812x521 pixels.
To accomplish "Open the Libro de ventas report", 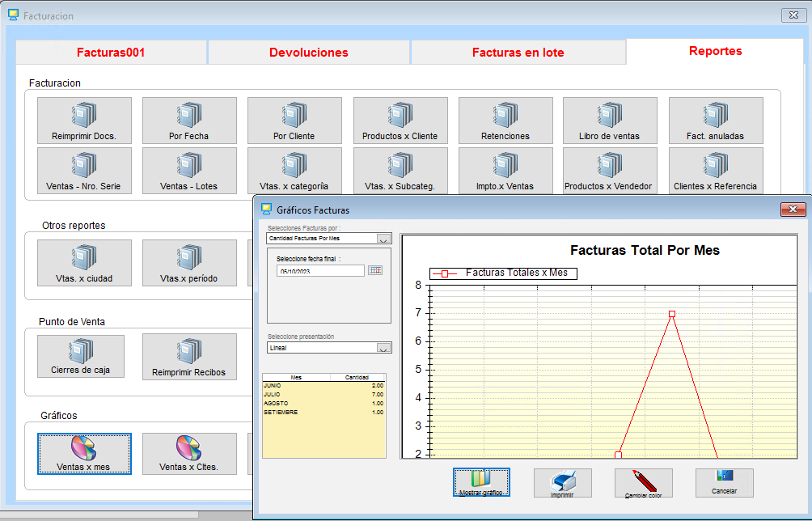I will click(610, 121).
